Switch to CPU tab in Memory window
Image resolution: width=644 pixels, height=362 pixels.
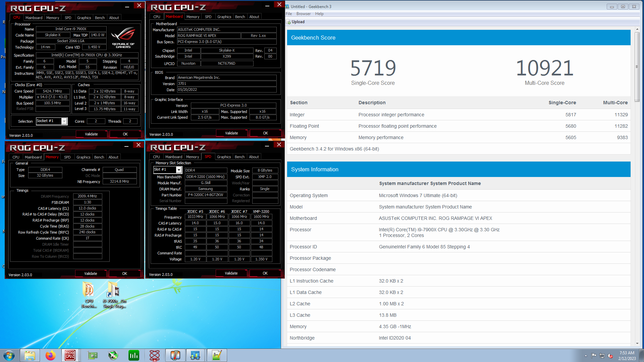pos(16,157)
